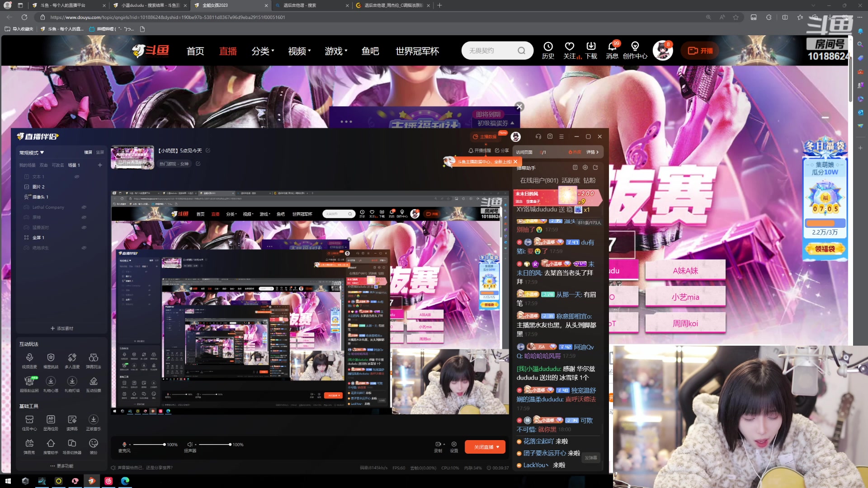This screenshot has width=868, height=488.
Task: Toggle visibility of 原神 source
Action: tap(84, 217)
